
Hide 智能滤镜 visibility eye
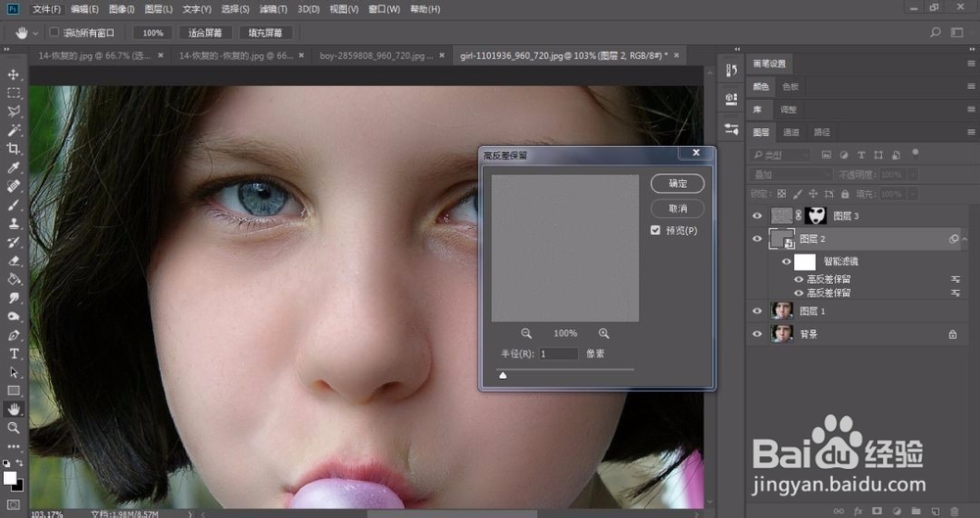(786, 261)
